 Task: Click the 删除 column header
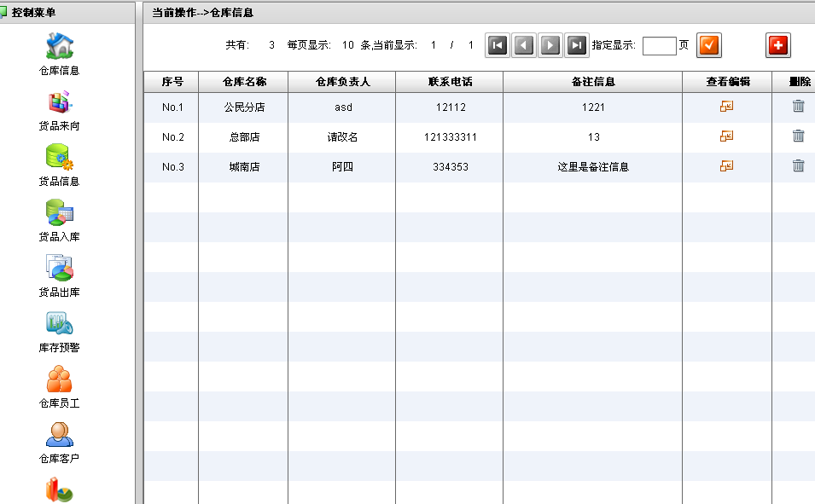pos(794,82)
